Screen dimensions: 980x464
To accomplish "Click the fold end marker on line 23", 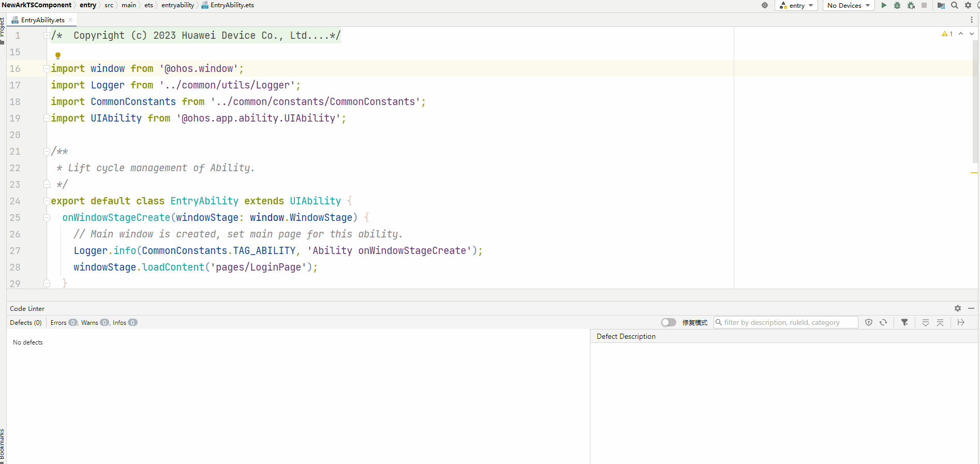I will (47, 184).
